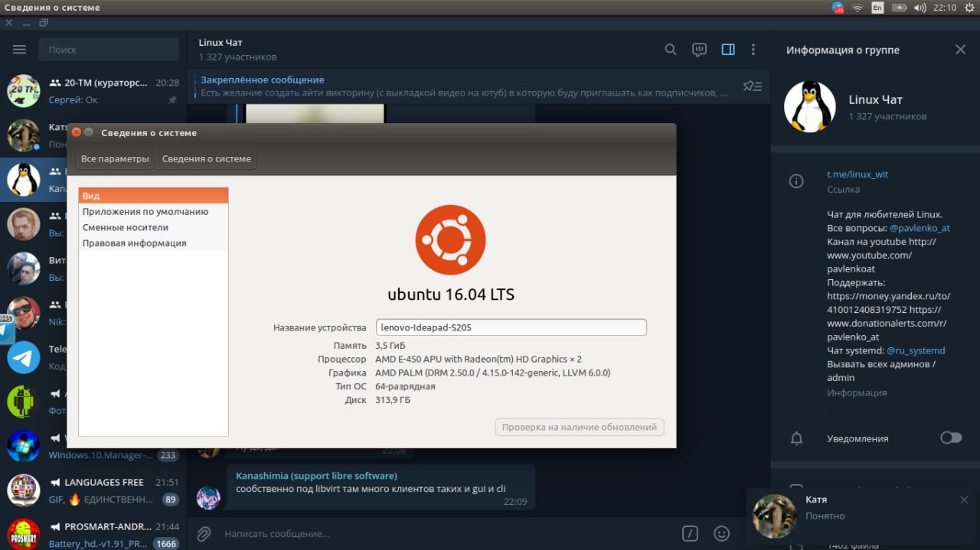This screenshot has width=980, height=550.
Task: Click the pinned messages list icon
Action: [x=753, y=86]
